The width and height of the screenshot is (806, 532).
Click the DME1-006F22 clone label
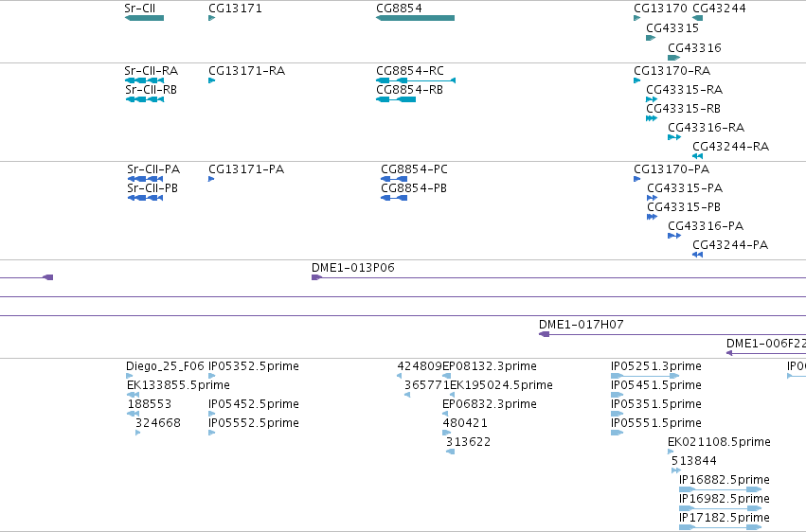(766, 344)
